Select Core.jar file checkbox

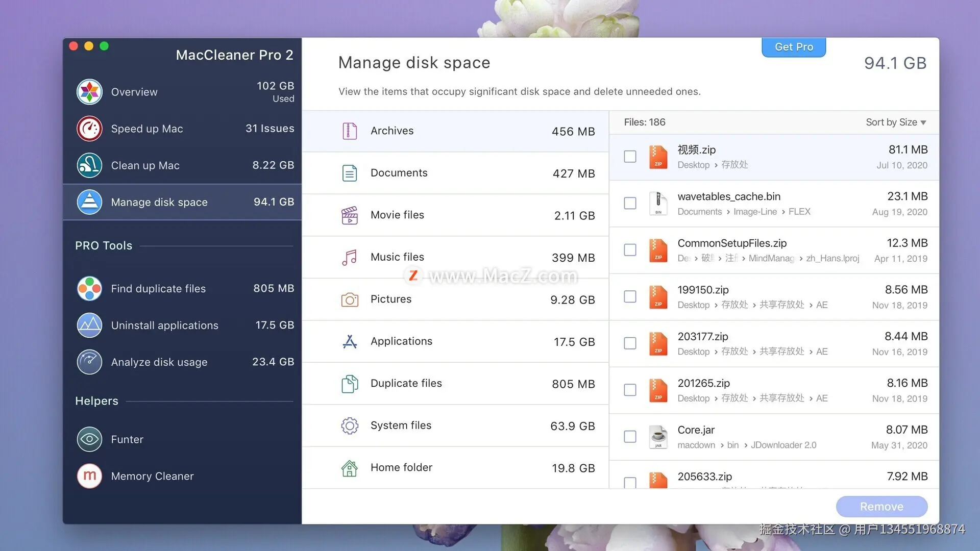coord(630,437)
